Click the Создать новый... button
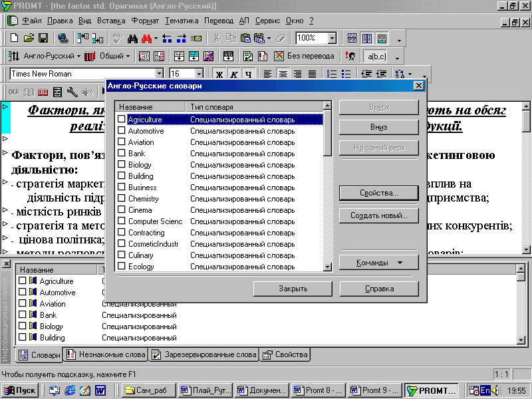532x399 pixels. click(378, 215)
